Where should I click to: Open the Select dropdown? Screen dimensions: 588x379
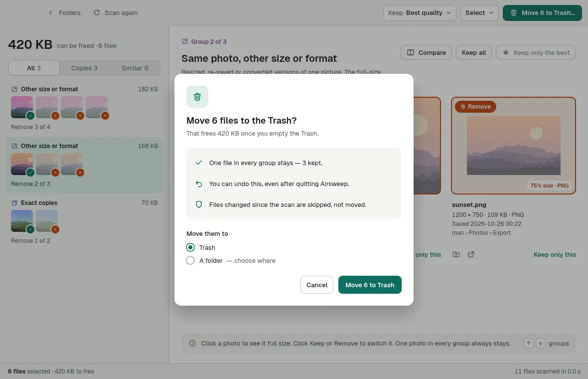(479, 13)
